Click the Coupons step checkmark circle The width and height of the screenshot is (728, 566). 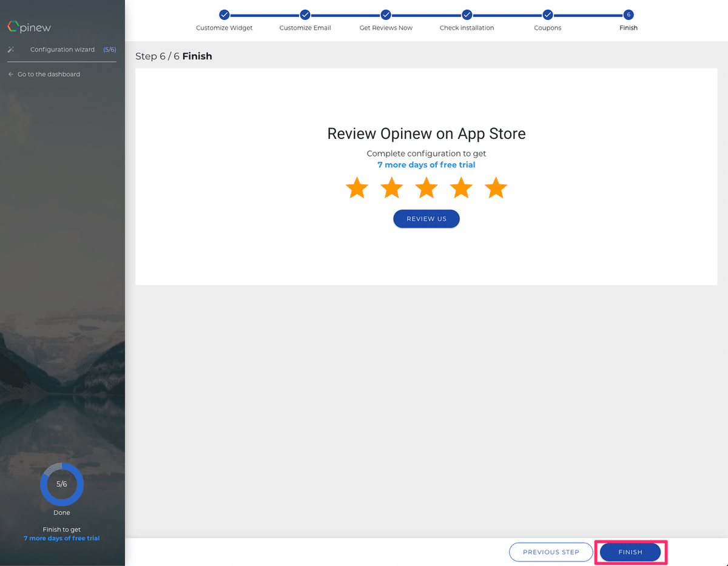click(547, 15)
